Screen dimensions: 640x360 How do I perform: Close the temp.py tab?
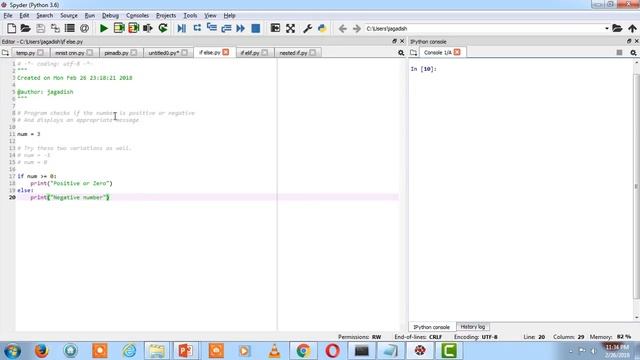40,53
